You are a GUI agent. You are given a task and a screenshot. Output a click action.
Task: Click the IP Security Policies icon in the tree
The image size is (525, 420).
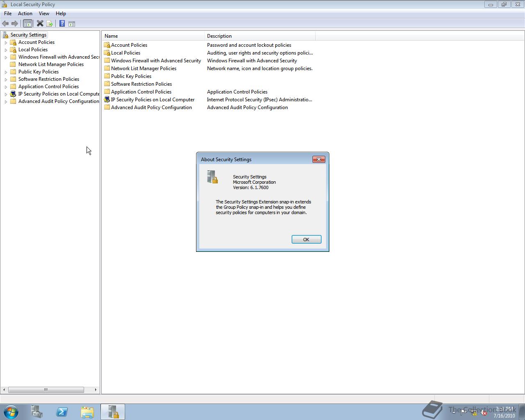(13, 94)
